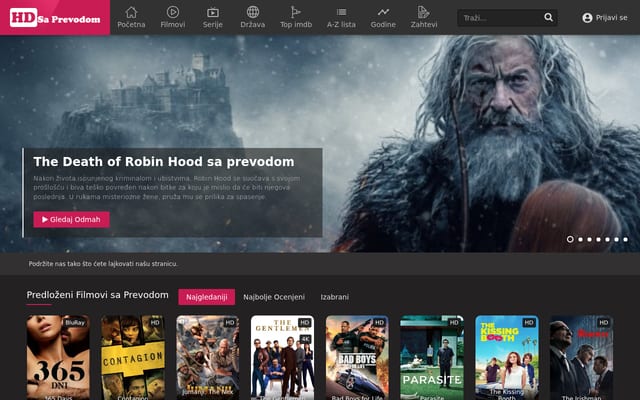The image size is (640, 400).
Task: Open the 365 Days movie poster
Action: click(58, 358)
